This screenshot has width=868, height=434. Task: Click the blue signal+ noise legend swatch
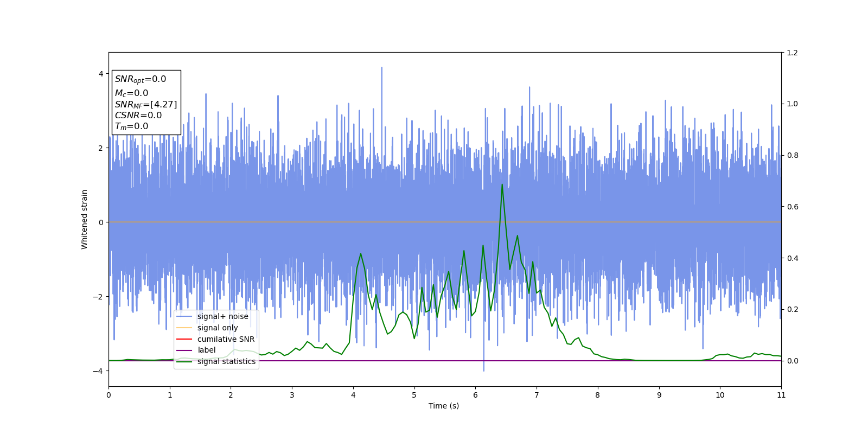[x=184, y=316]
